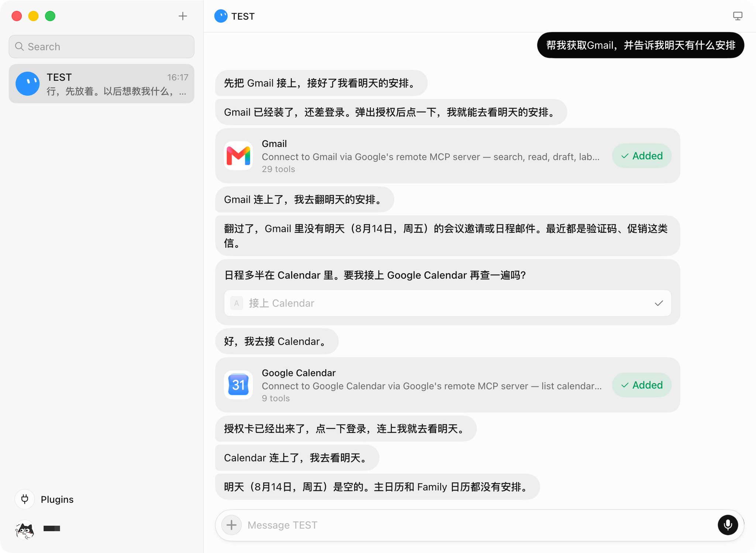This screenshot has width=756, height=553.
Task: Click the preview text 行，先放着
Action: click(x=116, y=91)
